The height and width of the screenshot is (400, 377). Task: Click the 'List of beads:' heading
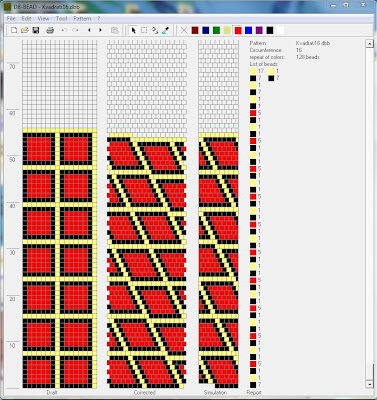coord(264,64)
